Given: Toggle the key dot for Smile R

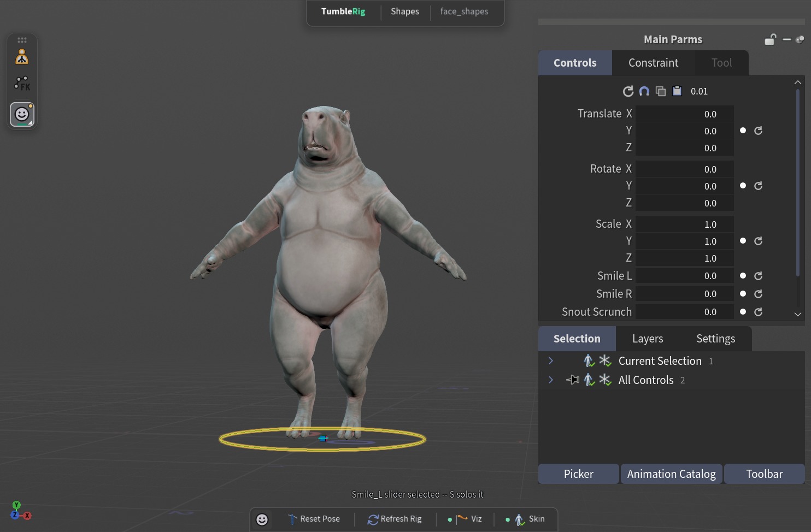Looking at the screenshot, I should 743,294.
